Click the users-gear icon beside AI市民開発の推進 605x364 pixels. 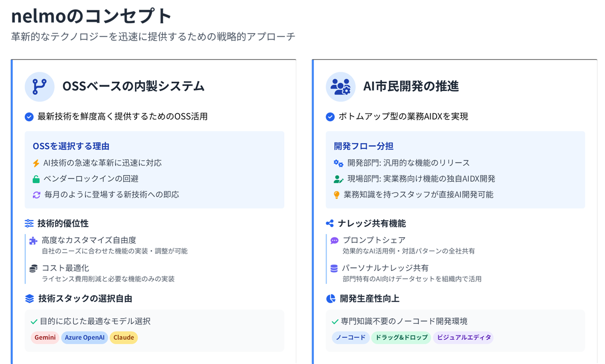click(340, 87)
